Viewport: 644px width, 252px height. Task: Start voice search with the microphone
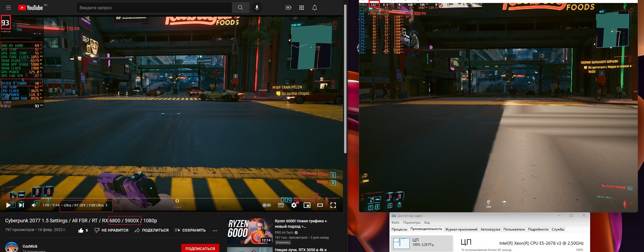click(x=257, y=8)
